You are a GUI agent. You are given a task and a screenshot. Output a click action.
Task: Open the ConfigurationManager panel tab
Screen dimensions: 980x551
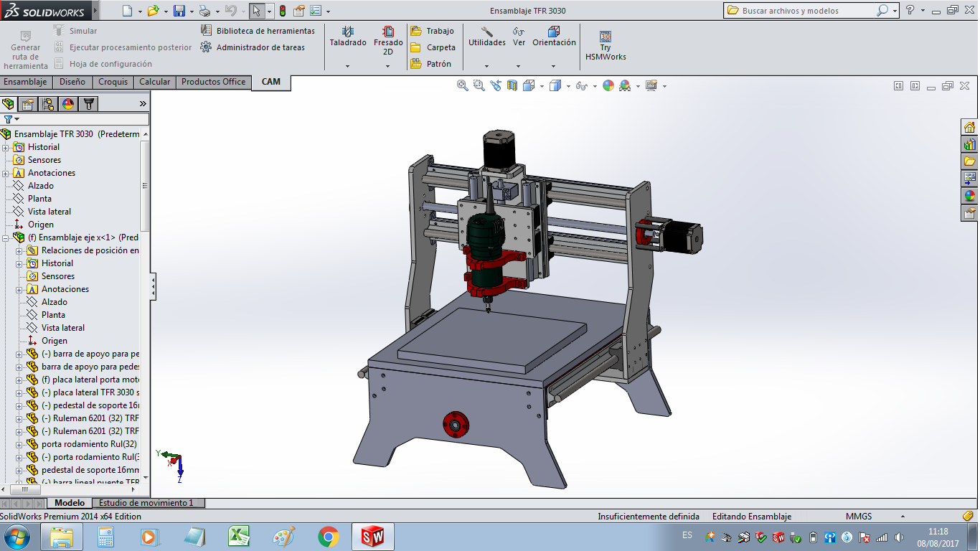coord(47,104)
